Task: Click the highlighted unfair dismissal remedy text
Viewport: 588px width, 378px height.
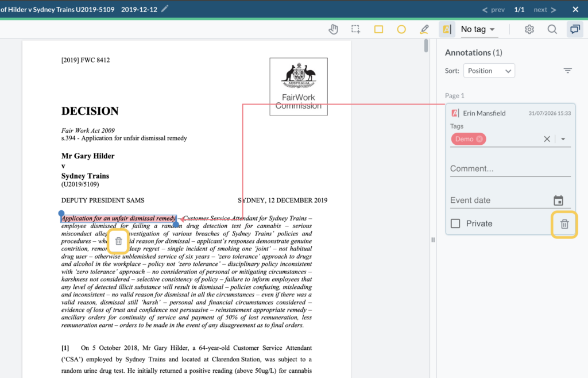Action: click(x=118, y=218)
